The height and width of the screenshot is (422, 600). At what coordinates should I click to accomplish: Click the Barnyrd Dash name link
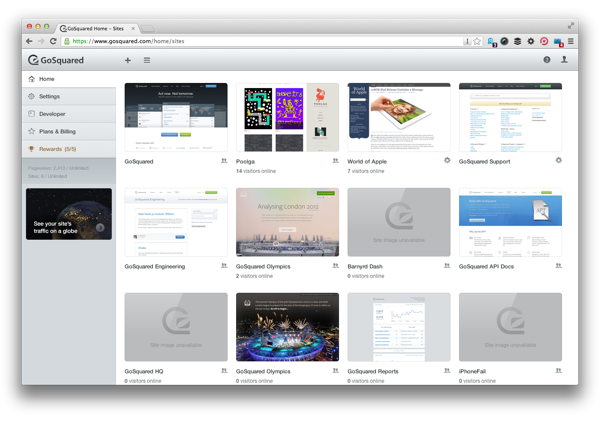point(365,266)
